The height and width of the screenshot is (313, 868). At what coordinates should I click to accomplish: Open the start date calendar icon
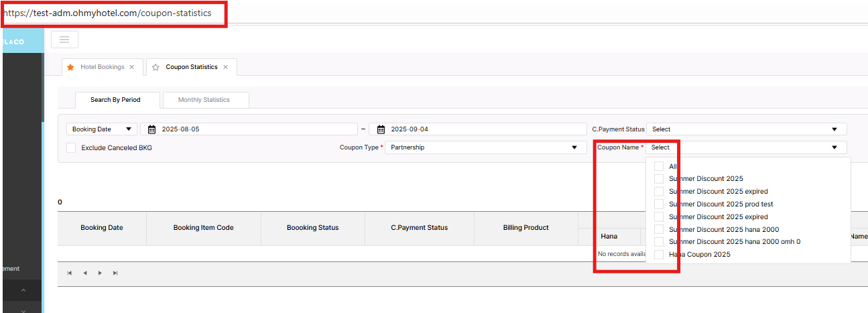coord(151,129)
